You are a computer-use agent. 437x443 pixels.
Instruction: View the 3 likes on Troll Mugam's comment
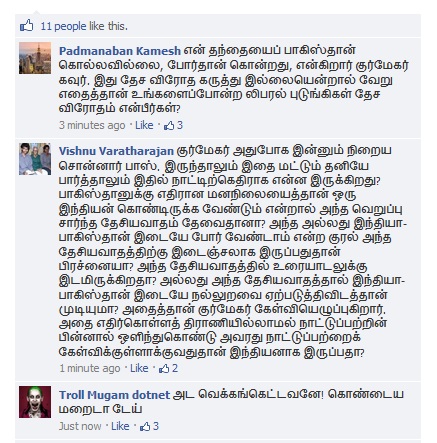coord(149,426)
